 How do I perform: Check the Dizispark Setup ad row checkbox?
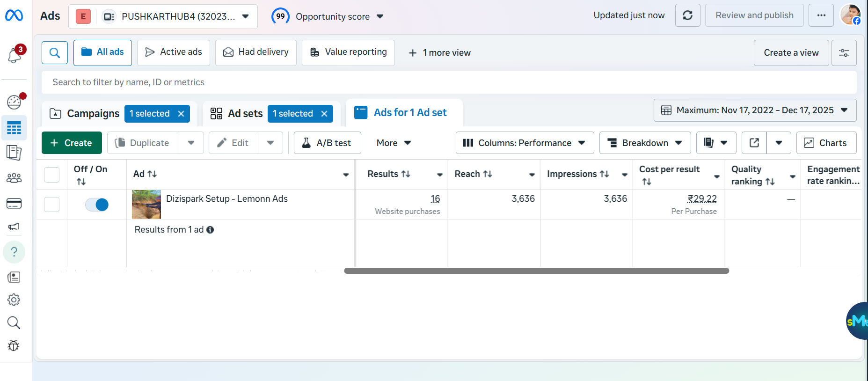click(x=51, y=205)
